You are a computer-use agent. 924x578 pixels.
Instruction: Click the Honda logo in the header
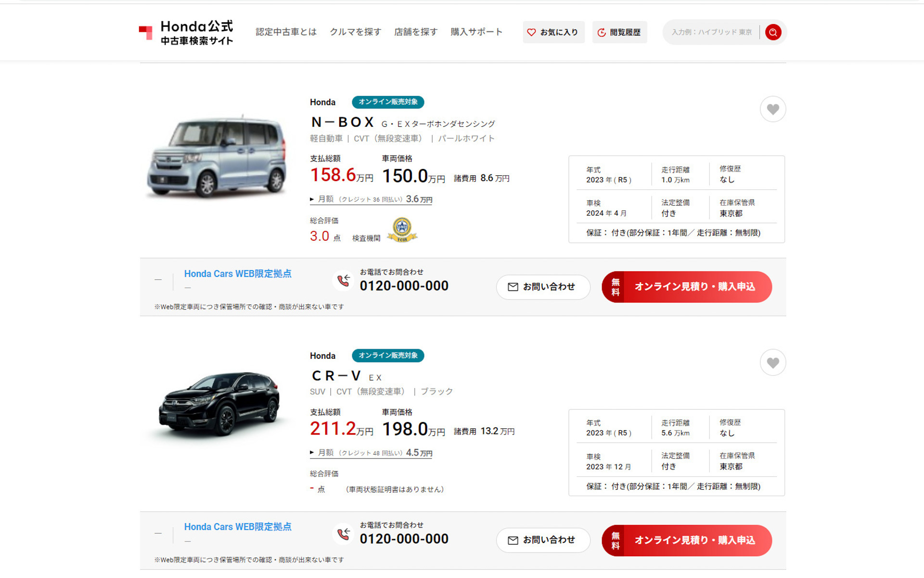pos(187,32)
